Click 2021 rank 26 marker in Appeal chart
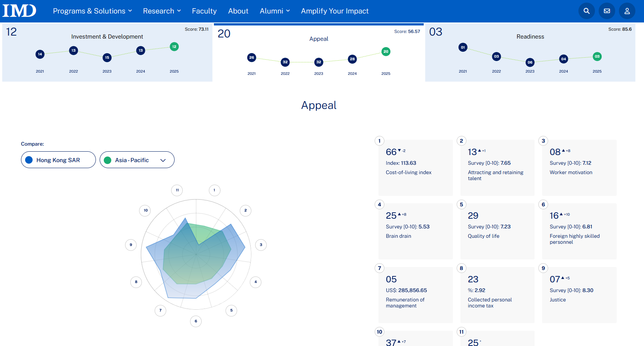Image resolution: width=644 pixels, height=346 pixels. coord(252,58)
